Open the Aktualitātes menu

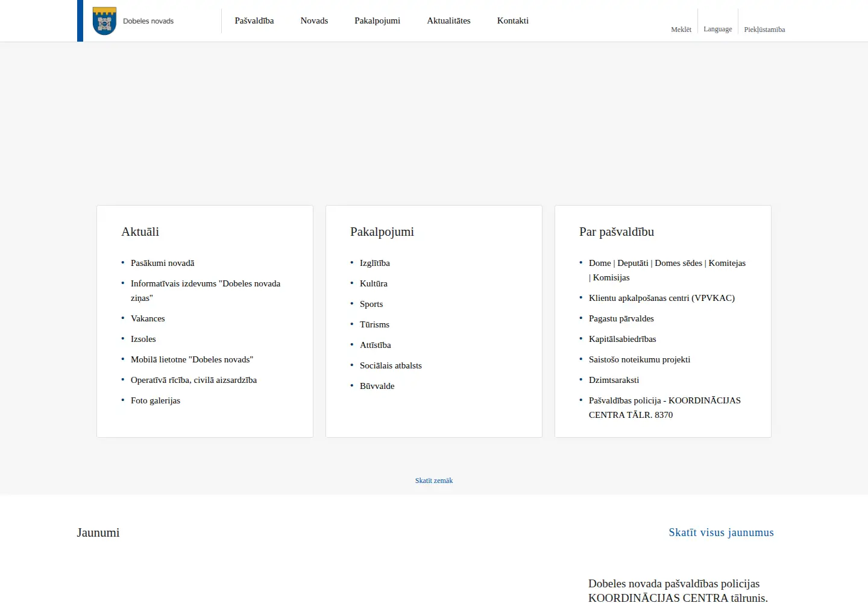[448, 21]
